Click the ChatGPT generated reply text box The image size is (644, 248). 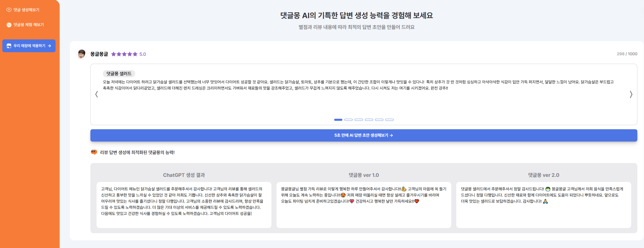coord(184,205)
